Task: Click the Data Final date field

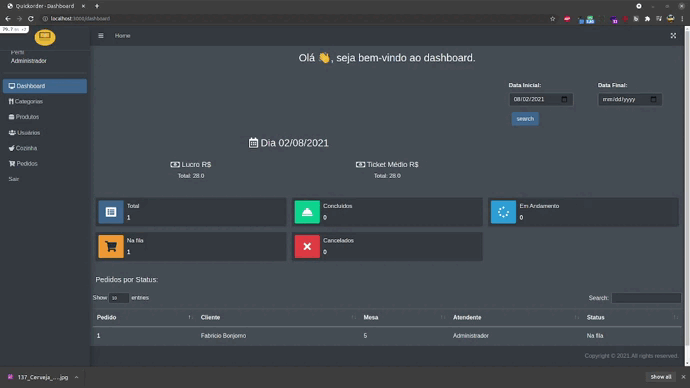Action: tap(630, 99)
